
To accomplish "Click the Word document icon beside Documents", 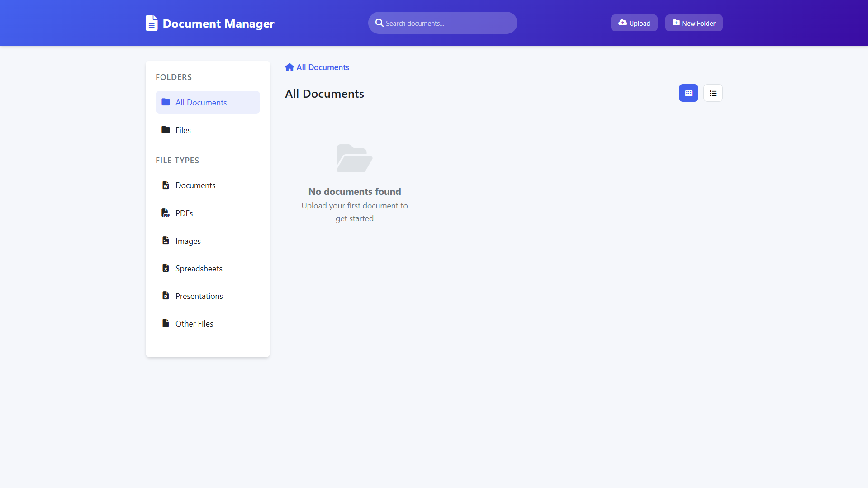I will tap(166, 185).
